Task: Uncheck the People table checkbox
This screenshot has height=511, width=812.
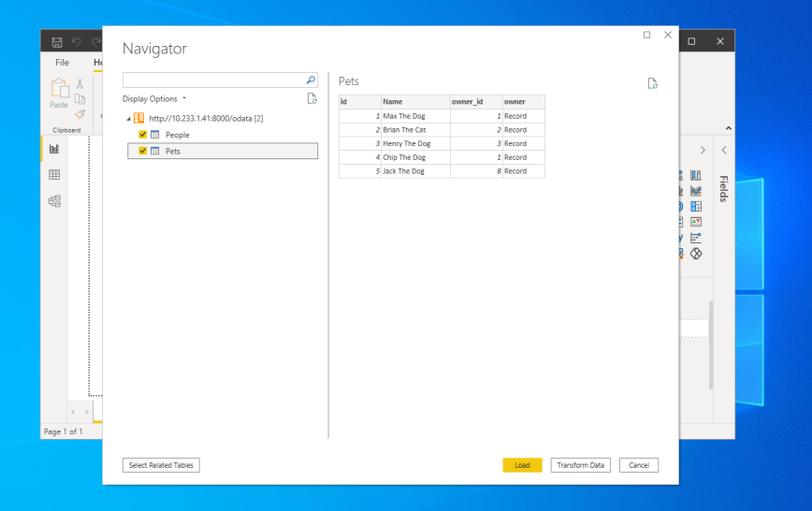Action: coord(143,134)
